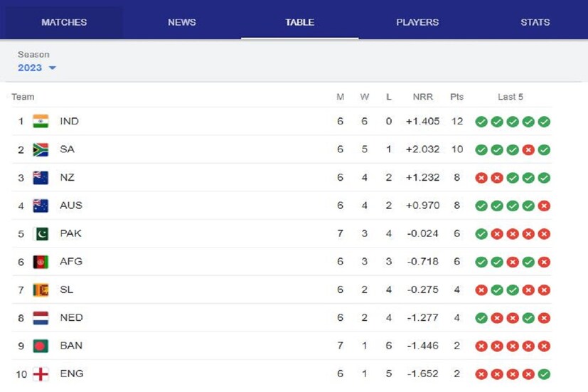Click the Australia flag icon
This screenshot has height=392, width=588.
pyautogui.click(x=41, y=206)
